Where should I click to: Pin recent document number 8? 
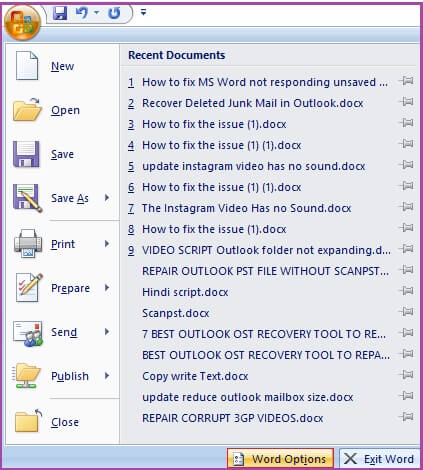pos(406,228)
